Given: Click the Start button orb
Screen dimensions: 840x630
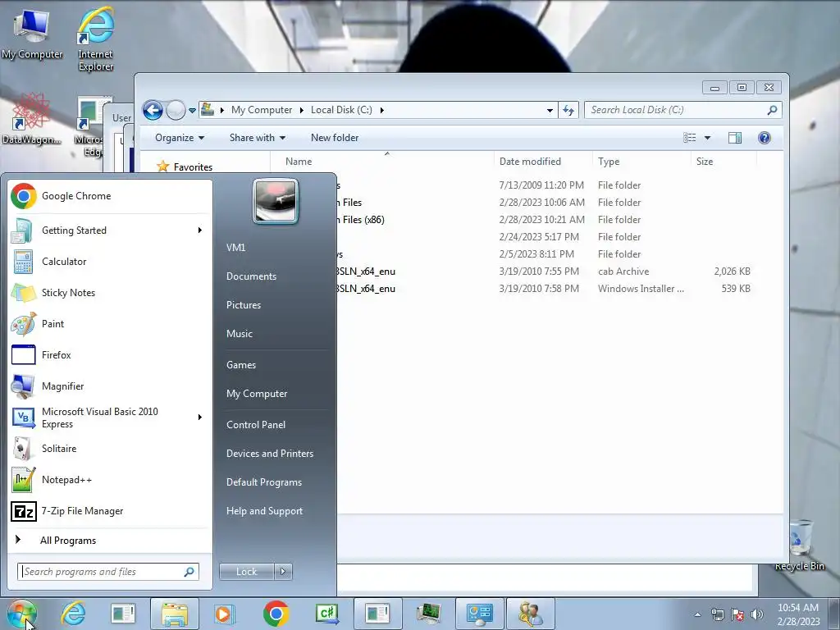Looking at the screenshot, I should click(22, 614).
